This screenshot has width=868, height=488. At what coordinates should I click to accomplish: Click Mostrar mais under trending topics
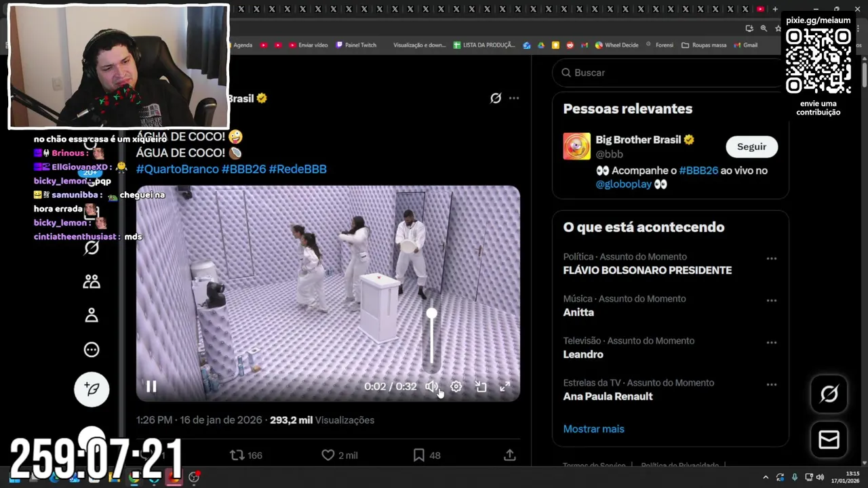593,428
